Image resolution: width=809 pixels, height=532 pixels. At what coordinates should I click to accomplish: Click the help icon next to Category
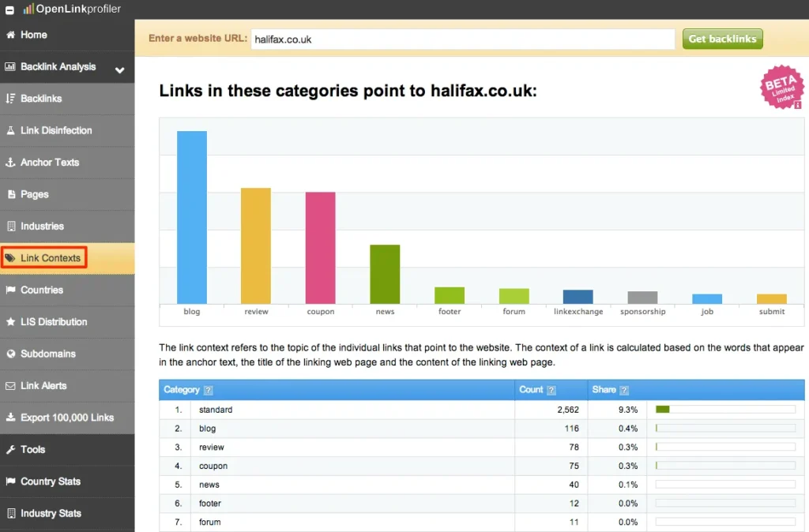coord(209,390)
